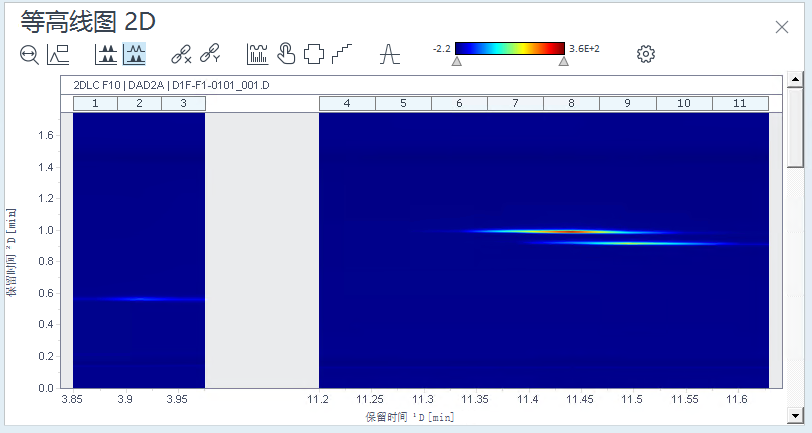Open the signal with bars chart icon
Screen dimensions: 812x433
(x=257, y=54)
